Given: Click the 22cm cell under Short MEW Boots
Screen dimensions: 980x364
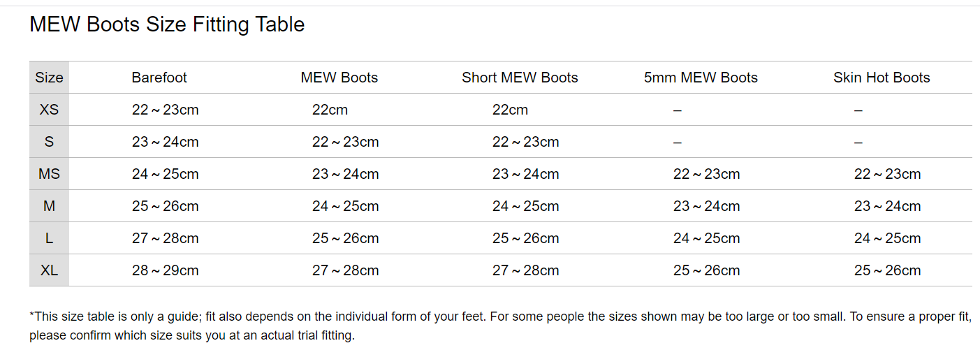Looking at the screenshot, I should point(510,110).
